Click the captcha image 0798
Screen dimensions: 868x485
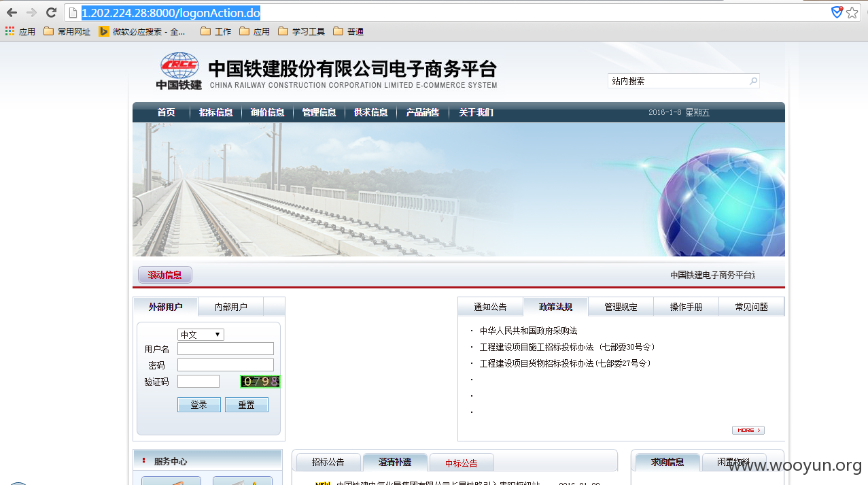pyautogui.click(x=260, y=382)
